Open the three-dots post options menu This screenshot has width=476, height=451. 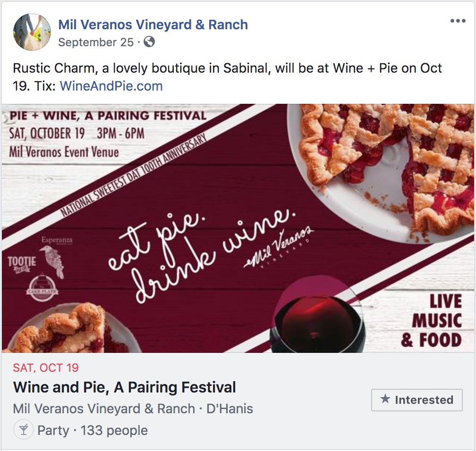tap(458, 21)
